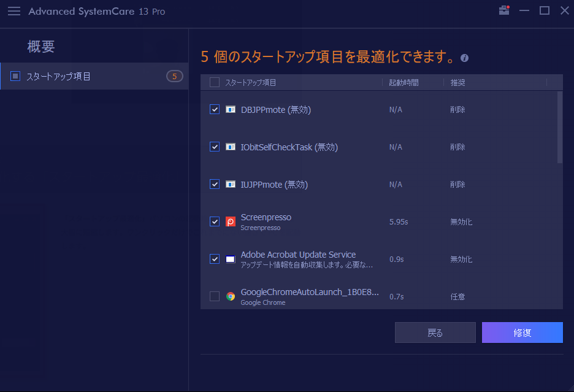
Task: Click the 推奨 column header
Action: point(457,82)
